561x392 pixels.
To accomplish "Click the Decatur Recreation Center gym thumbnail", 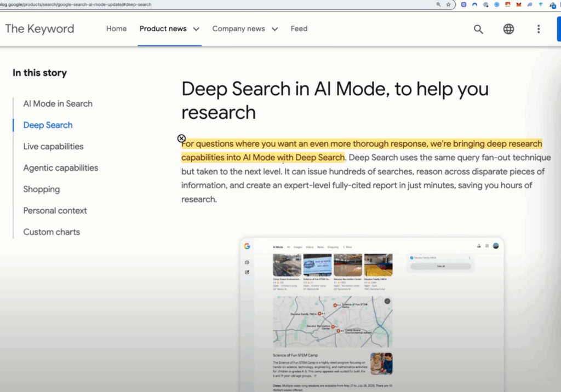I will coord(348,265).
